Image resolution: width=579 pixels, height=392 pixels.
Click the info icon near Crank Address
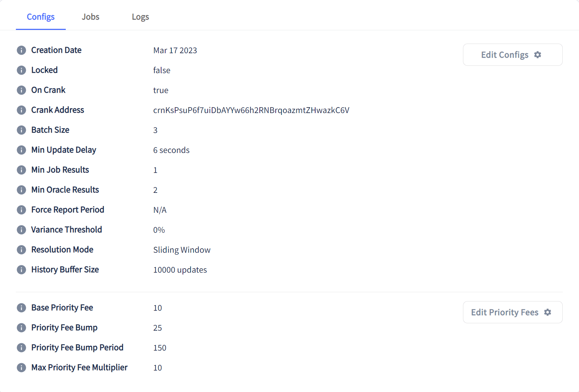[x=21, y=110]
